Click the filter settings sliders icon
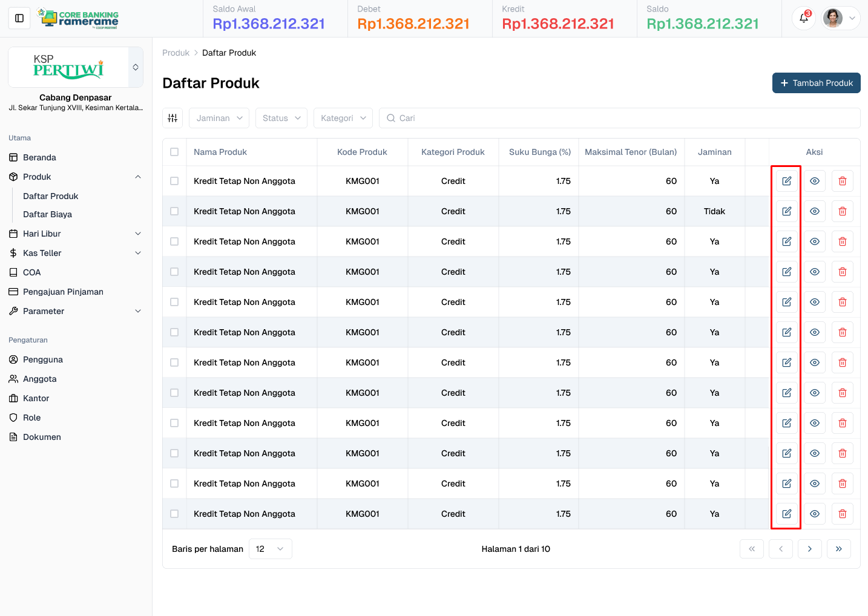This screenshot has width=868, height=616. [173, 118]
